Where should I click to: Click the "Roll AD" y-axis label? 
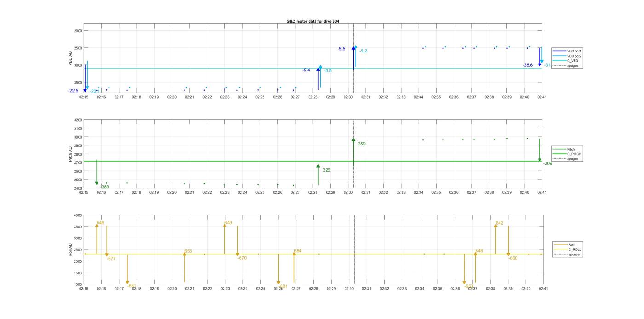tap(71, 249)
